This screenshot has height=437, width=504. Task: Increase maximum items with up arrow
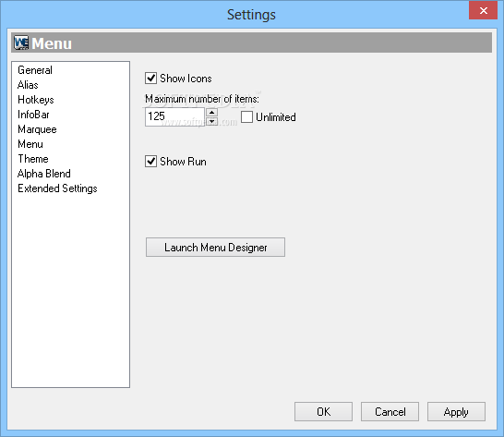211,112
